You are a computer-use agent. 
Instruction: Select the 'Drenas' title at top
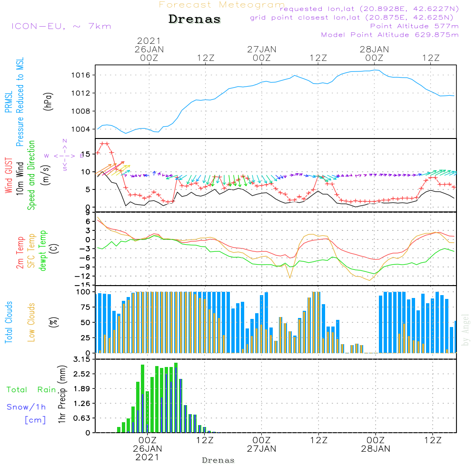click(195, 20)
